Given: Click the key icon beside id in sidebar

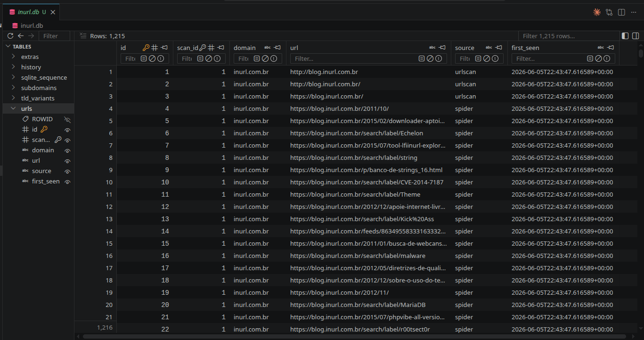Looking at the screenshot, I should click(x=44, y=129).
